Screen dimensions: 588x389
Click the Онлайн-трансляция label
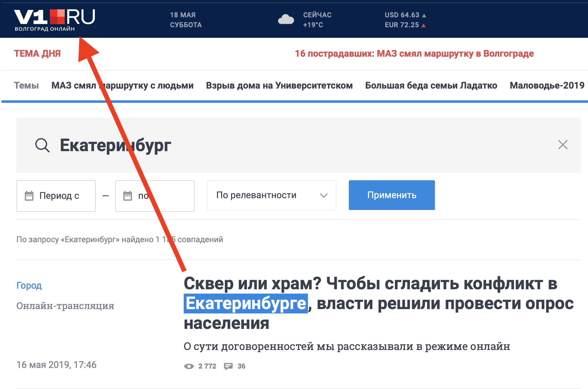[65, 306]
